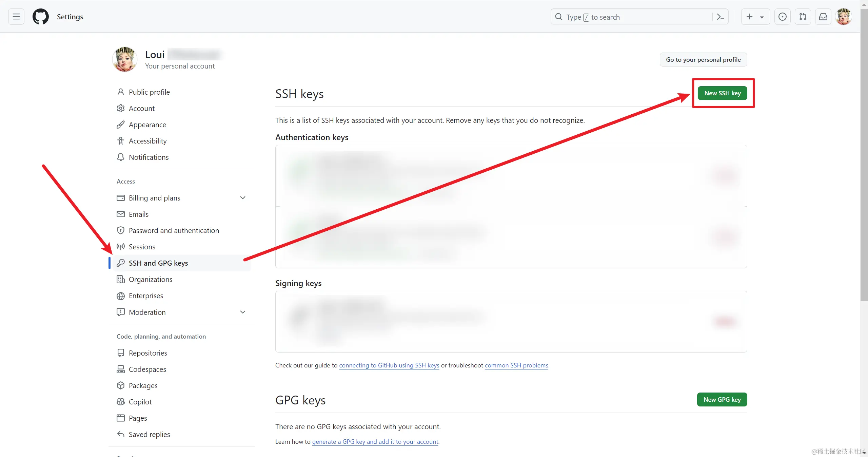Open the create new dropdown arrow
868x457 pixels.
pyautogui.click(x=762, y=17)
